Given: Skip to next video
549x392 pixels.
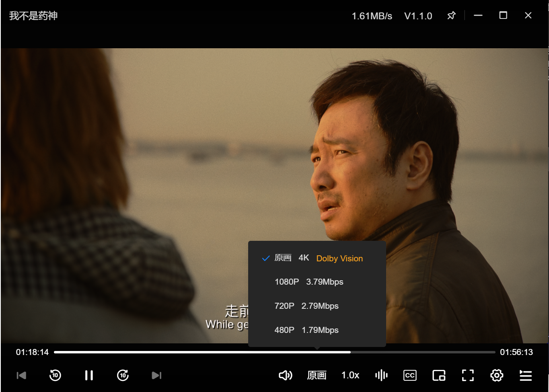Looking at the screenshot, I should click(x=156, y=376).
